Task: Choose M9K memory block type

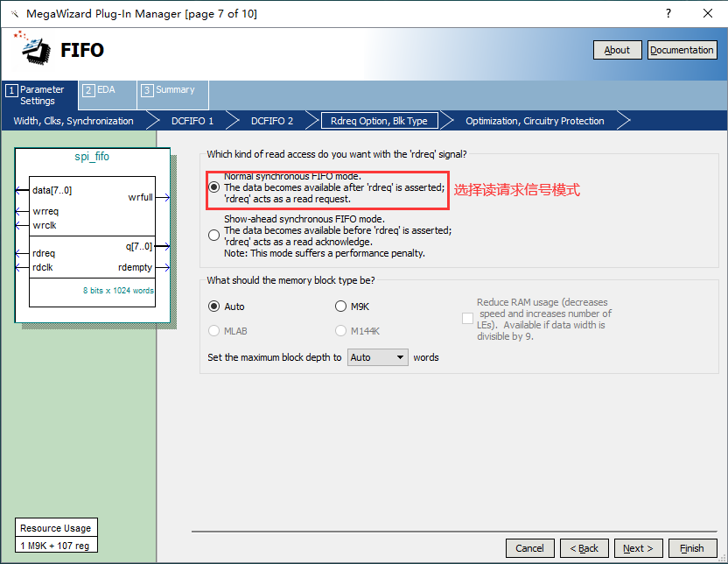Action: tap(341, 307)
